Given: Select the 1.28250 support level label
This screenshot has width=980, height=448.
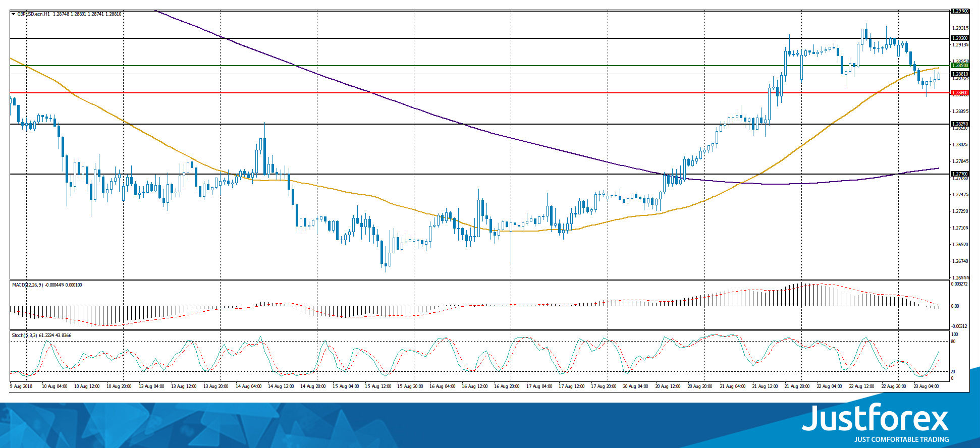Looking at the screenshot, I should (959, 124).
